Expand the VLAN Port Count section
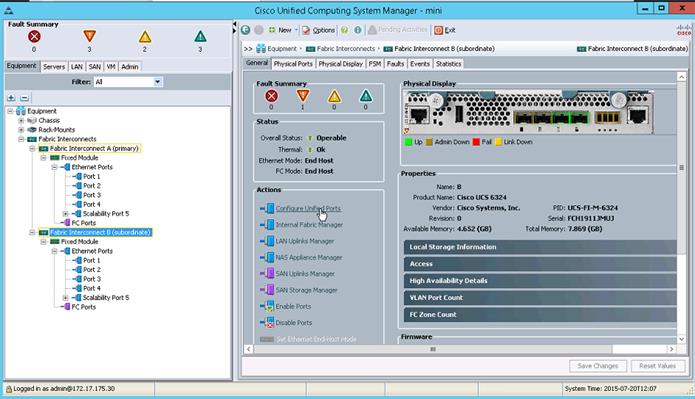This screenshot has height=399, width=695. 540,297
